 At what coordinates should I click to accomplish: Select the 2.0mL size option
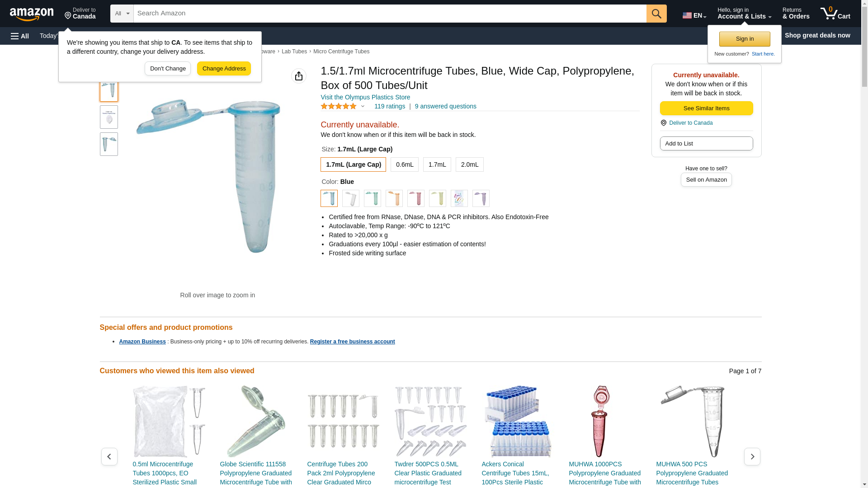tap(470, 164)
